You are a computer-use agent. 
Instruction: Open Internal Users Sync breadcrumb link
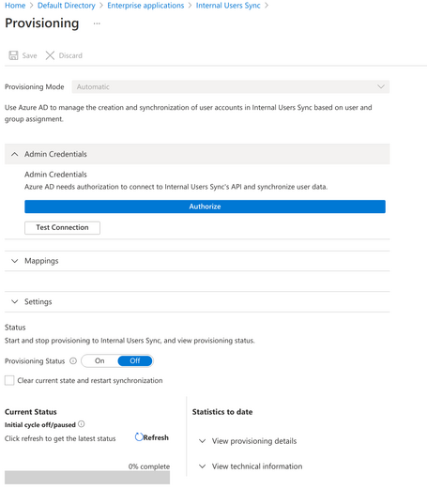coord(228,6)
